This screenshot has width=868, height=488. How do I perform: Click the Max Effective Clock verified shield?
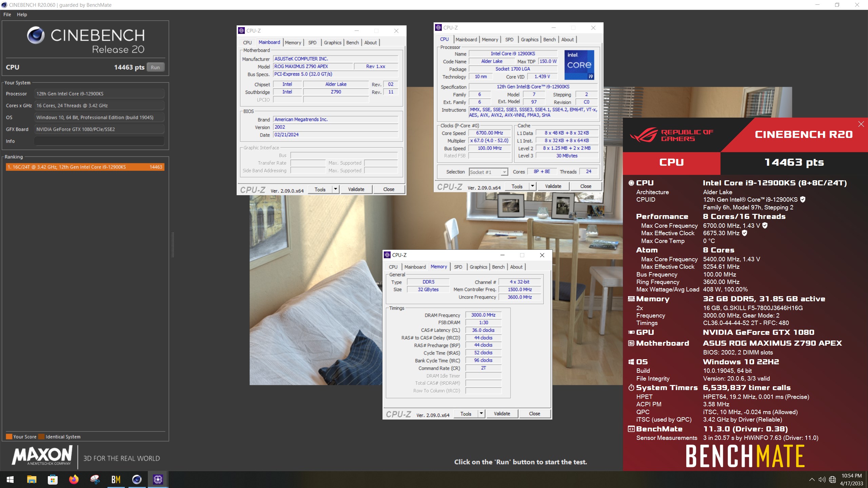click(745, 233)
